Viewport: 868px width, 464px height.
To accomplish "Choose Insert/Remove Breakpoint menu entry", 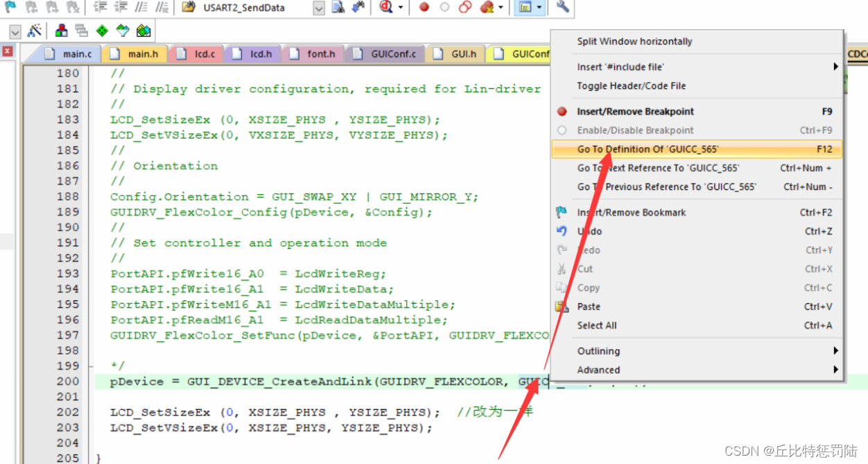I will coord(697,111).
